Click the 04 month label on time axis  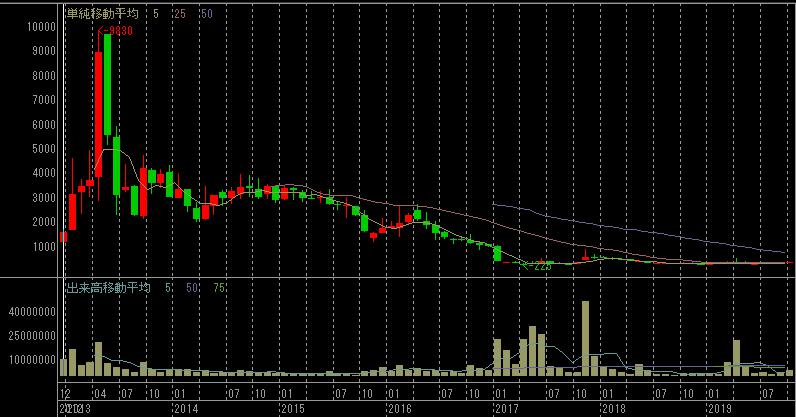pos(100,394)
